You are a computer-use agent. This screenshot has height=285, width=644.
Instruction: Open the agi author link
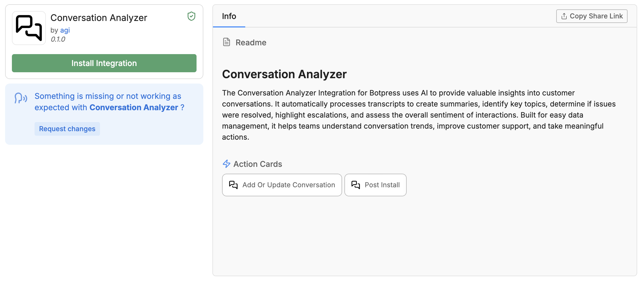point(65,30)
